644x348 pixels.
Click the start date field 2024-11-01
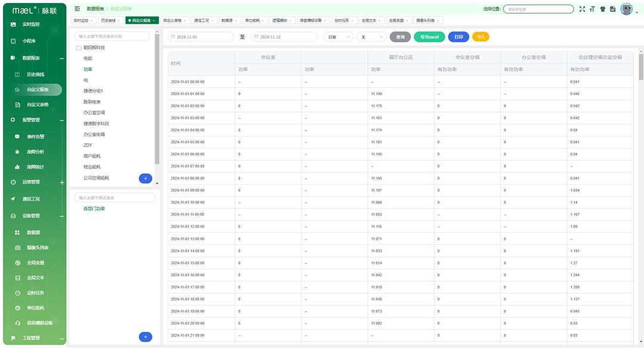tap(201, 37)
